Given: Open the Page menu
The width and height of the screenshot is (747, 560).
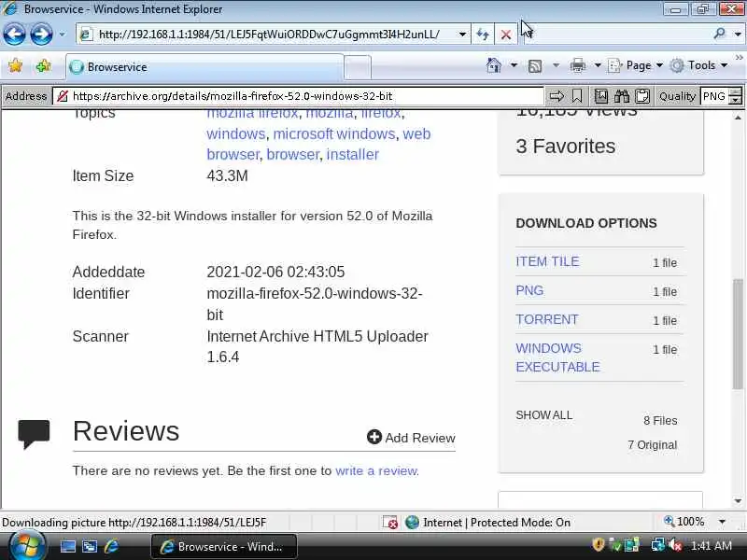Looking at the screenshot, I should coord(635,65).
